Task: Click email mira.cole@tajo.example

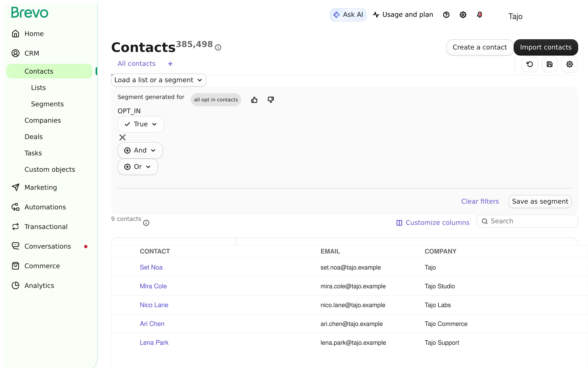Action: coord(353,286)
